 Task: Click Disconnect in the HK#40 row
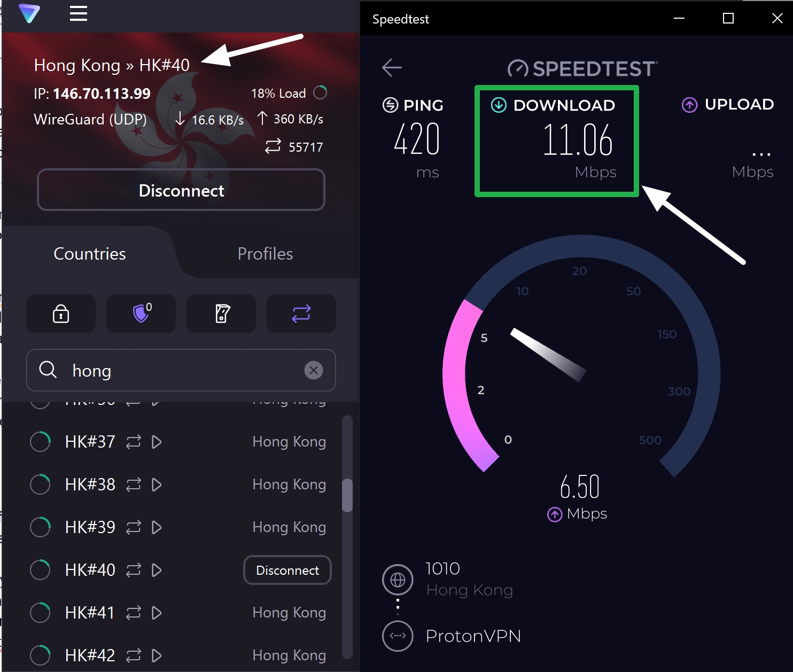(x=287, y=570)
